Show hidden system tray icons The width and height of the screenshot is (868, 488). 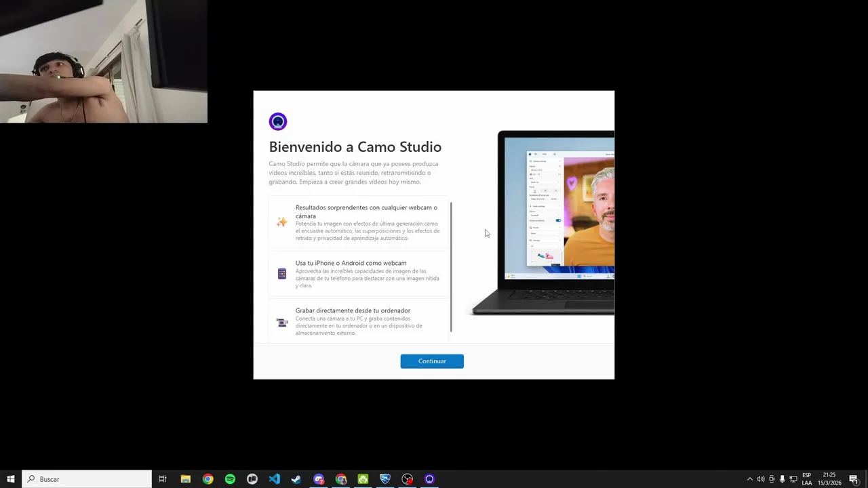click(x=749, y=479)
